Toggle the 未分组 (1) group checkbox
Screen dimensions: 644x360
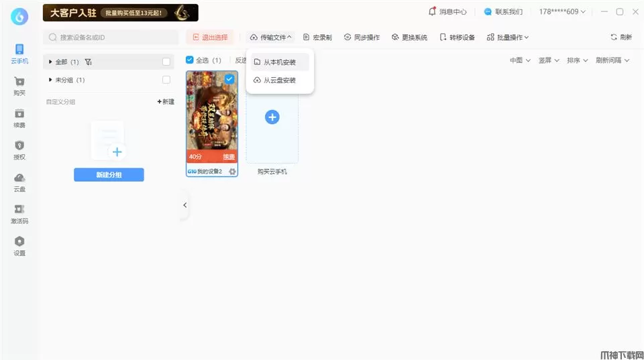166,80
